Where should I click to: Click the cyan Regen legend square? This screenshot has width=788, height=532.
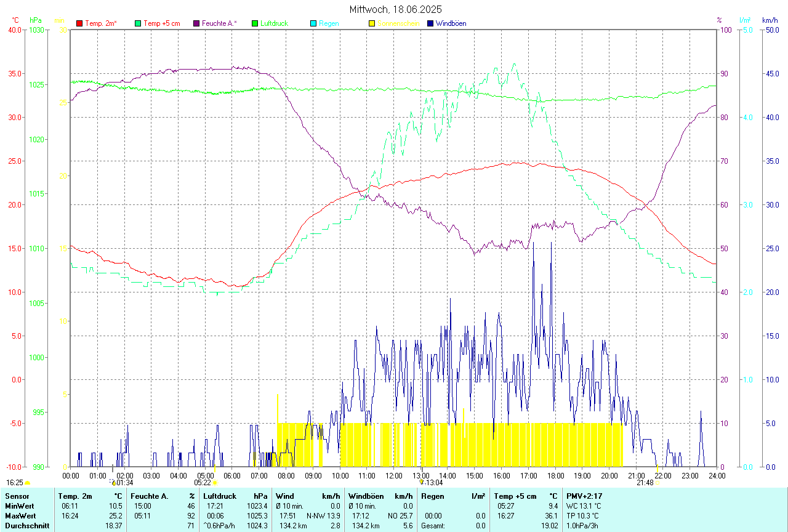pos(313,23)
